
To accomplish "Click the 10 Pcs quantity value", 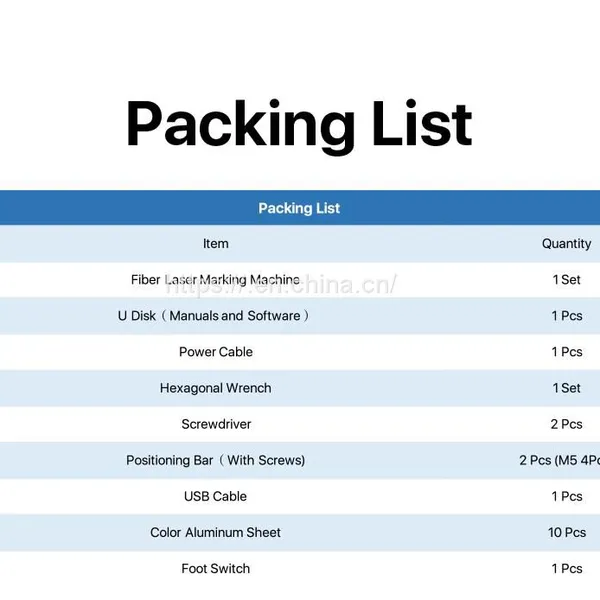I will (x=567, y=532).
